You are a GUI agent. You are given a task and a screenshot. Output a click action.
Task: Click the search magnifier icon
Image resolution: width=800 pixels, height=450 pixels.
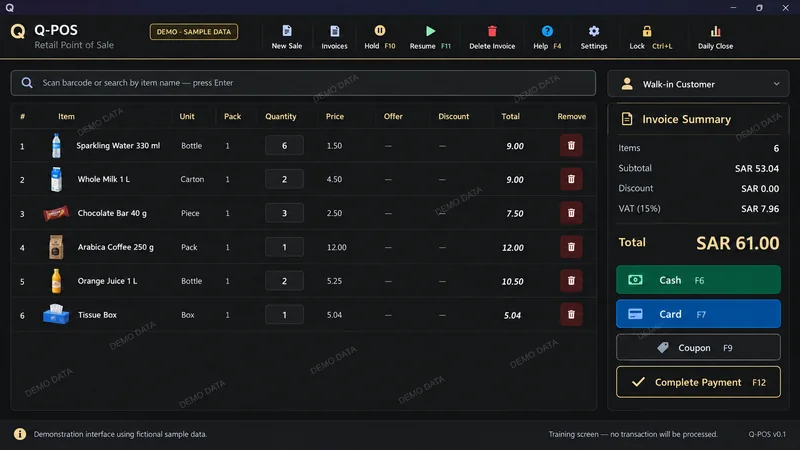tap(27, 83)
